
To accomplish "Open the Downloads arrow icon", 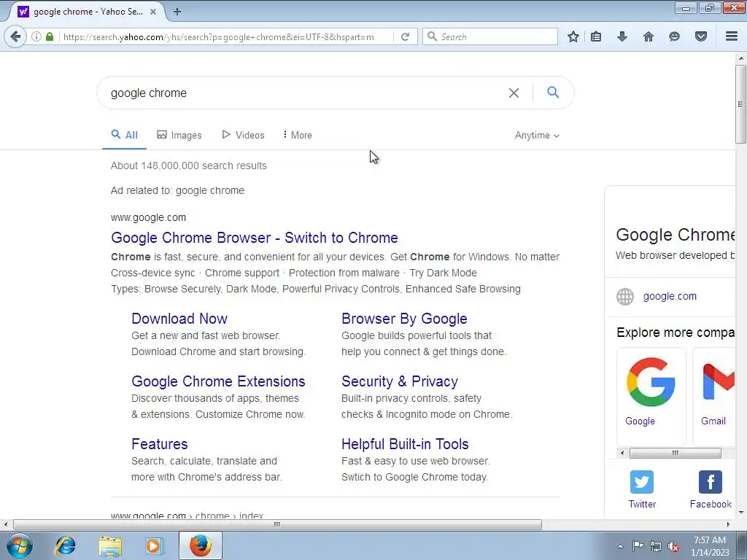I will (622, 36).
